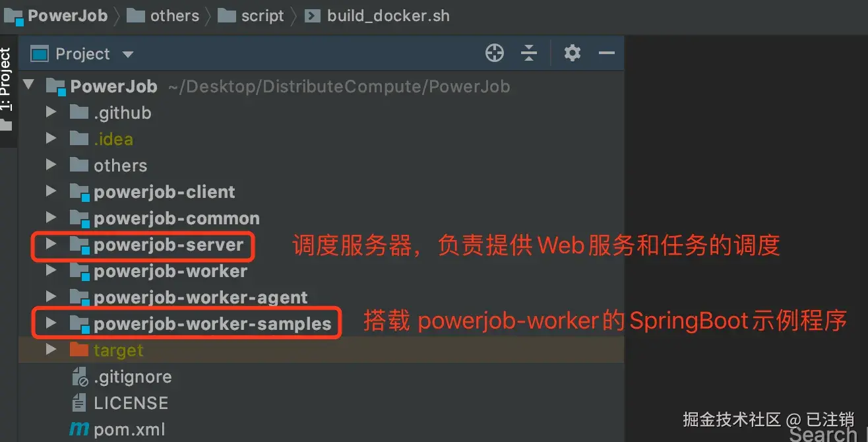Click the collapse all icon in Project panel
Screen dimensions: 868x442
[529, 53]
